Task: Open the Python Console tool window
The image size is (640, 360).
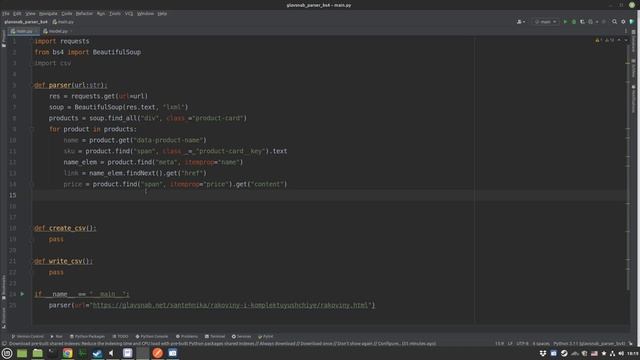Action: pyautogui.click(x=152, y=336)
